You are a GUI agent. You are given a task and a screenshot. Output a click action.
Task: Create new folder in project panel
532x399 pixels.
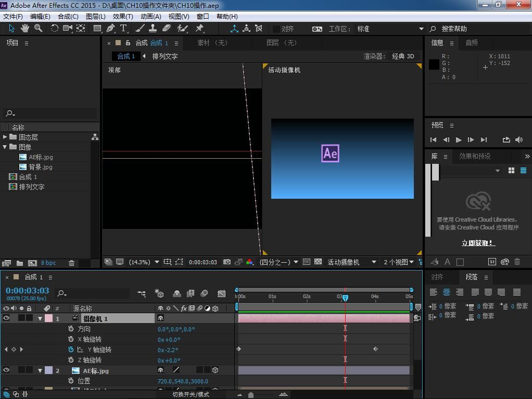click(x=20, y=263)
